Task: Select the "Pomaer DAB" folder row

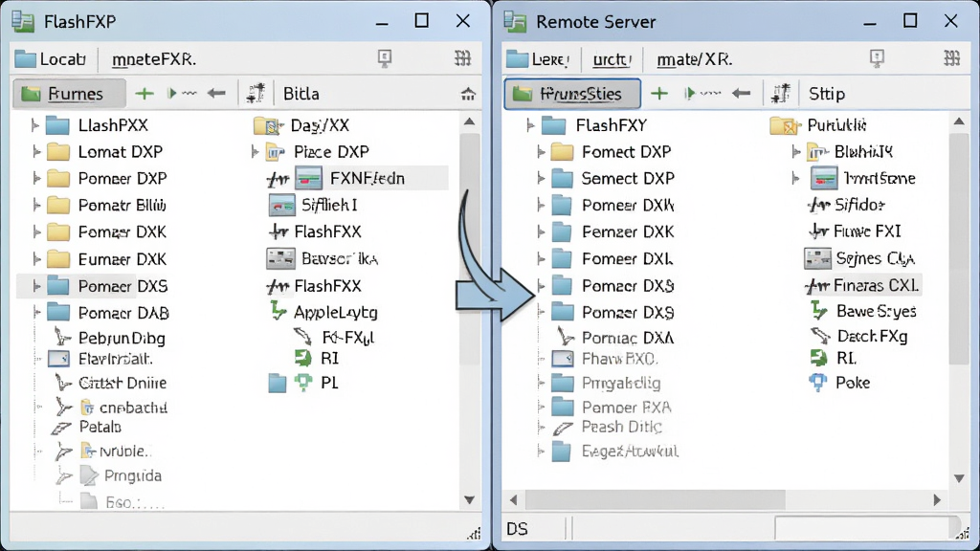Action: (x=100, y=313)
